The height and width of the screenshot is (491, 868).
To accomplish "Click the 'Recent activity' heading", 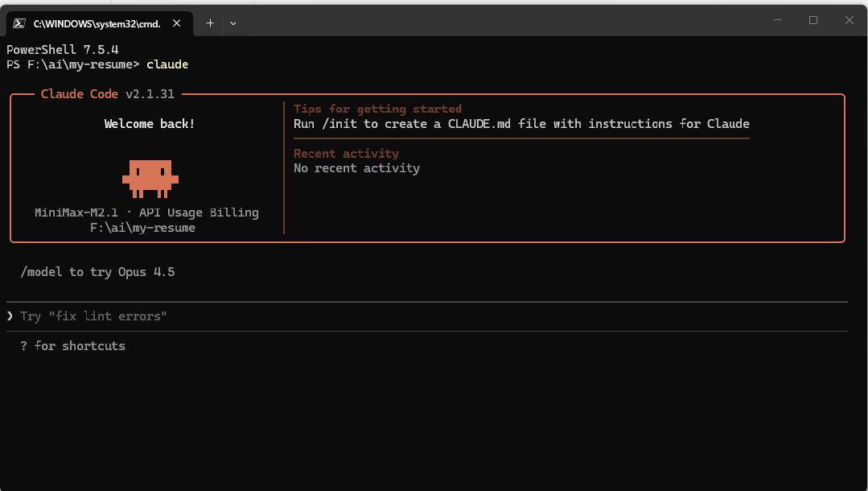I will [x=346, y=154].
